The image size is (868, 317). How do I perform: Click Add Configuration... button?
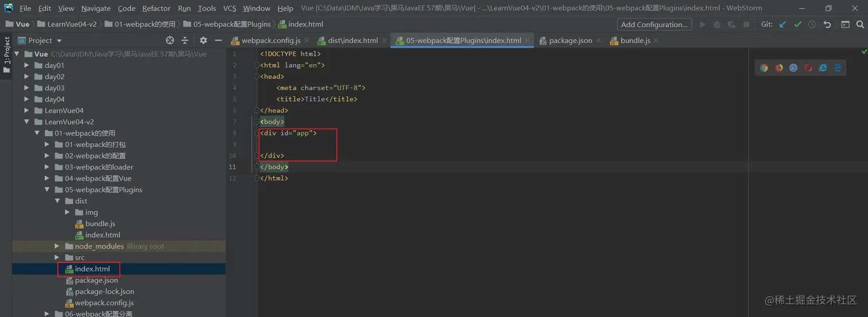click(x=654, y=25)
